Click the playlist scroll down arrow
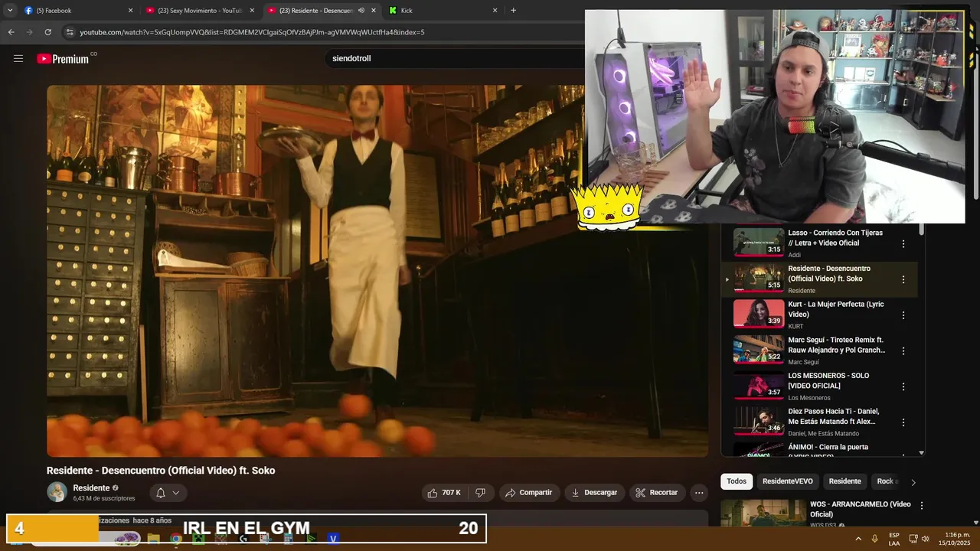The height and width of the screenshot is (551, 980). coord(921,453)
